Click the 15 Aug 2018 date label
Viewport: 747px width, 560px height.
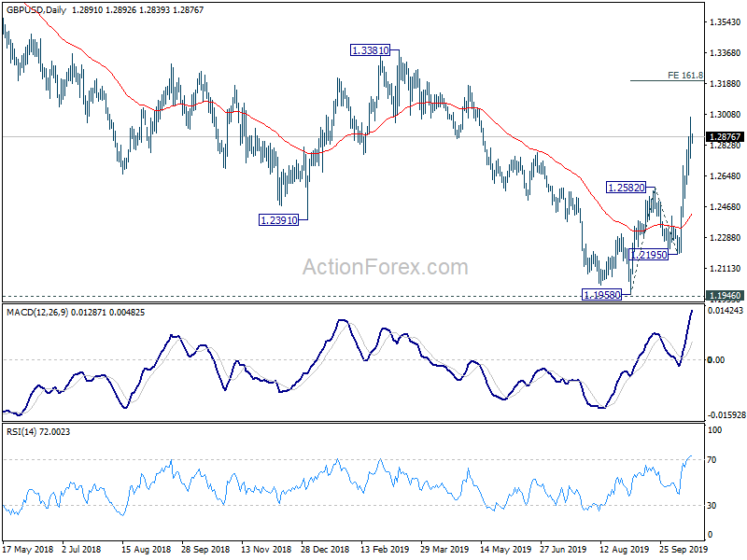pyautogui.click(x=146, y=549)
